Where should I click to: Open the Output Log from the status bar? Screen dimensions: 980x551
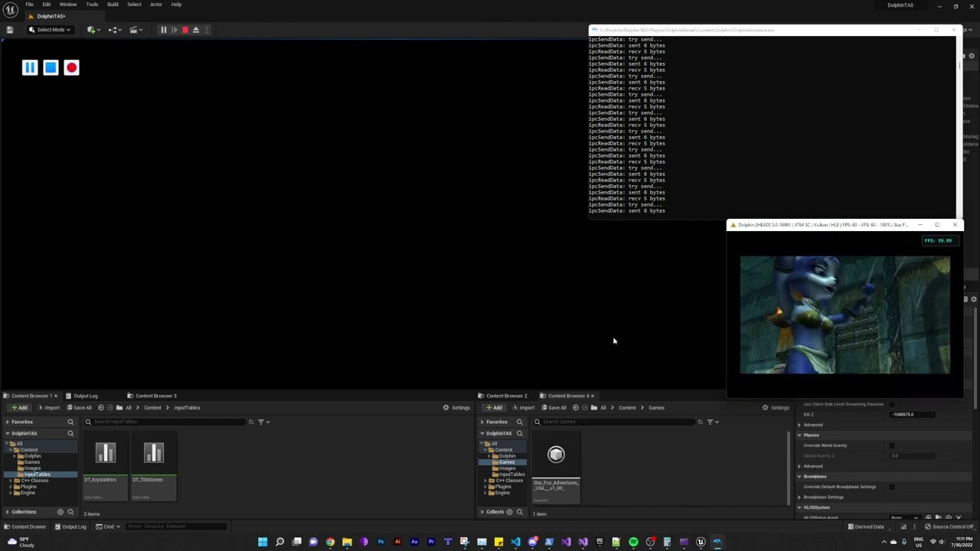pyautogui.click(x=70, y=527)
